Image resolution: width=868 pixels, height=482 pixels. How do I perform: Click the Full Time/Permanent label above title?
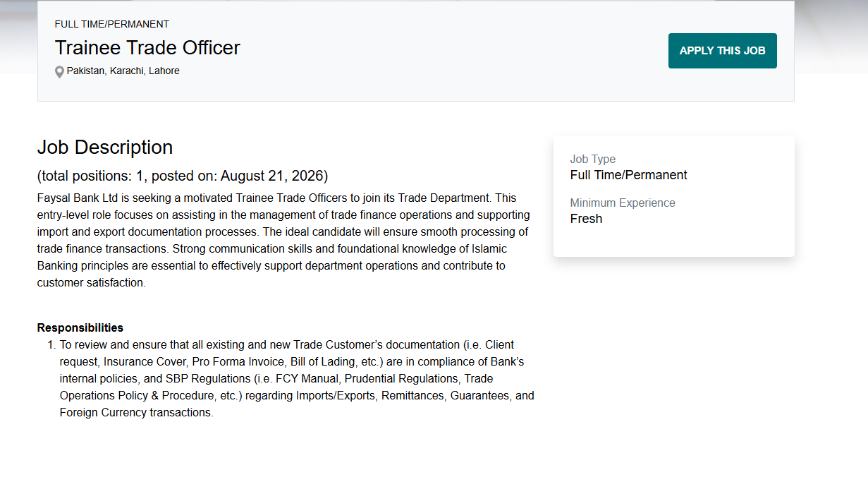pos(112,24)
